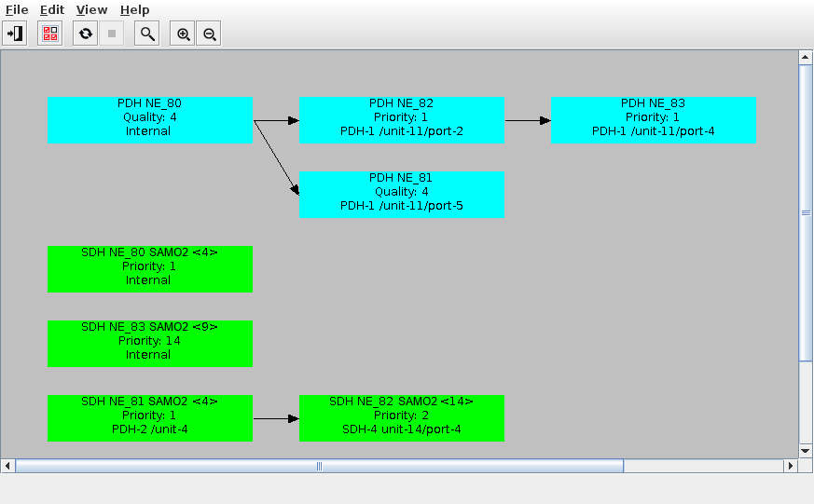The image size is (814, 504).
Task: Click the SDH NE_82 SAMO2 <14> node
Action: [402, 417]
